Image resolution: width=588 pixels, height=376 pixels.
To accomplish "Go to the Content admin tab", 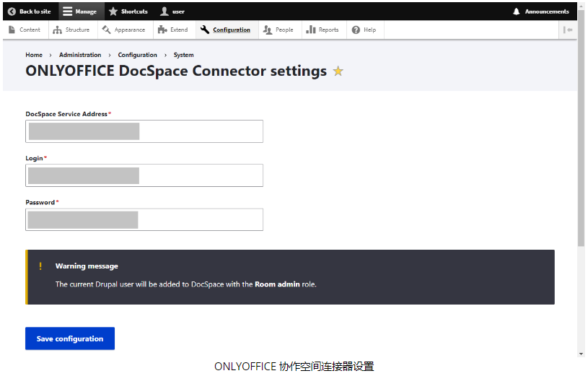I will pyautogui.click(x=30, y=30).
